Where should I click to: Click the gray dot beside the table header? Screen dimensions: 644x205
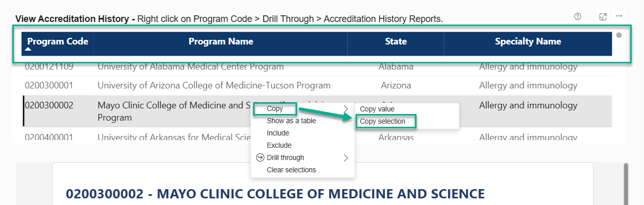tap(619, 35)
